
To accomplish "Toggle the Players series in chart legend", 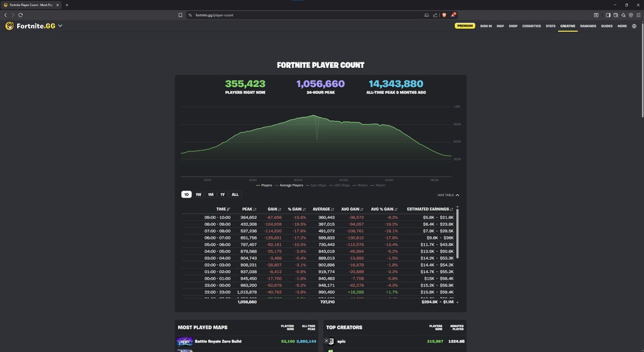I will (263, 185).
